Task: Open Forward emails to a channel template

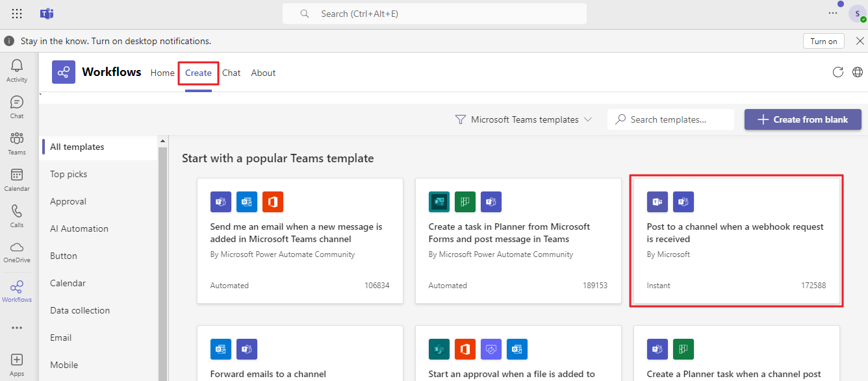Action: pos(300,353)
